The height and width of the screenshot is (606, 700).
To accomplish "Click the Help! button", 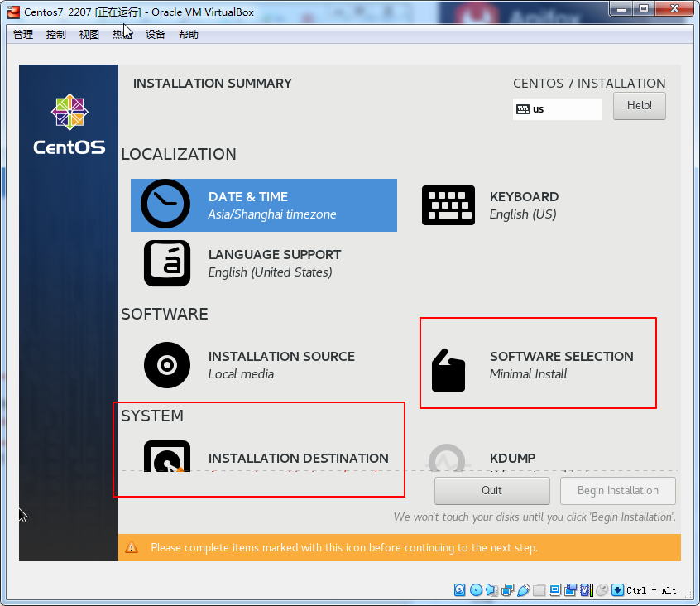I will click(x=639, y=106).
